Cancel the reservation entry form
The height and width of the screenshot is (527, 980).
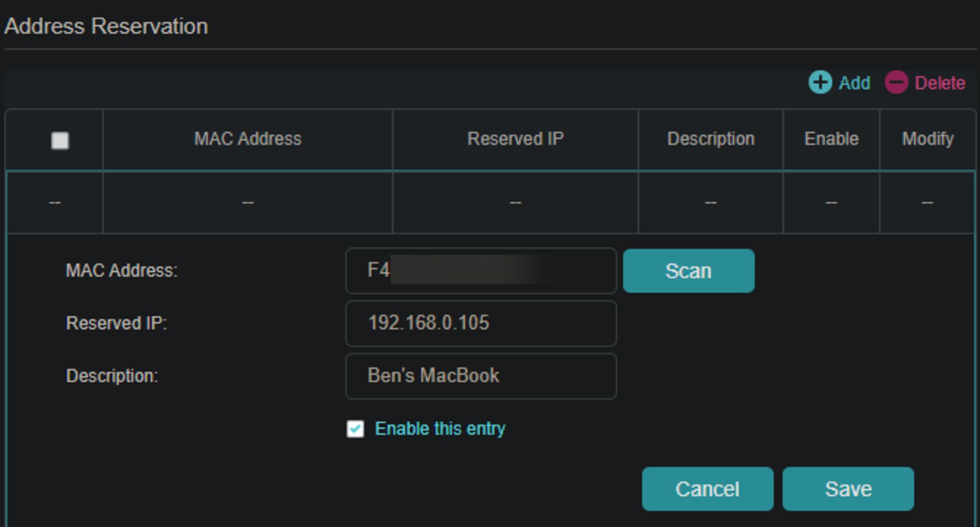pos(707,489)
